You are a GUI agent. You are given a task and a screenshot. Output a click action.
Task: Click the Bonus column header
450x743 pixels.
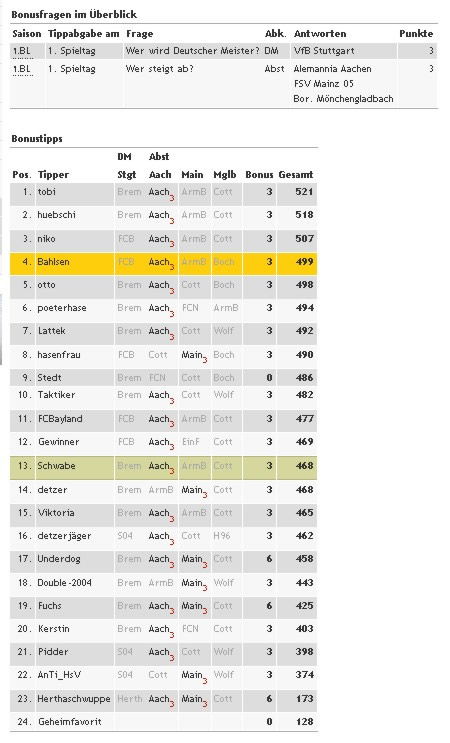[x=259, y=175]
